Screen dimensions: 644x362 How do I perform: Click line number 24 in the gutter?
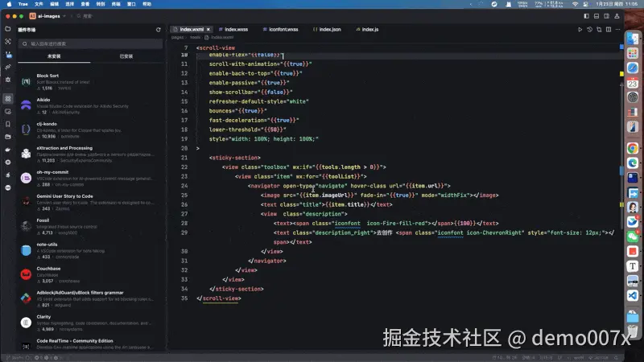pyautogui.click(x=184, y=186)
